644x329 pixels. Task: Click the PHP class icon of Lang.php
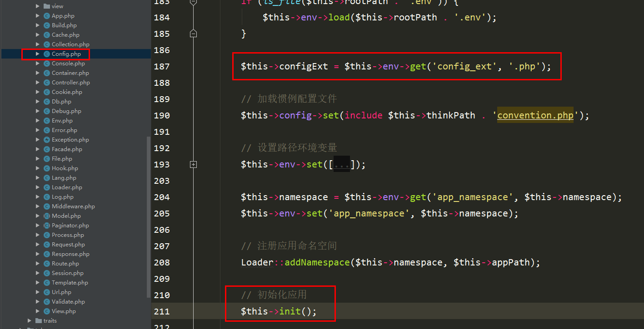point(47,178)
